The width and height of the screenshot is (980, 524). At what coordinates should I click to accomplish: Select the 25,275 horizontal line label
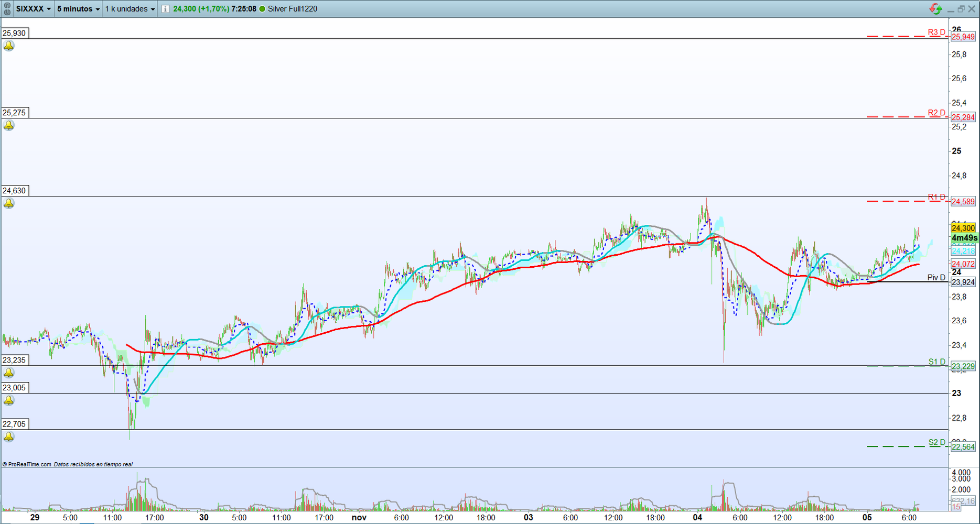(x=15, y=113)
